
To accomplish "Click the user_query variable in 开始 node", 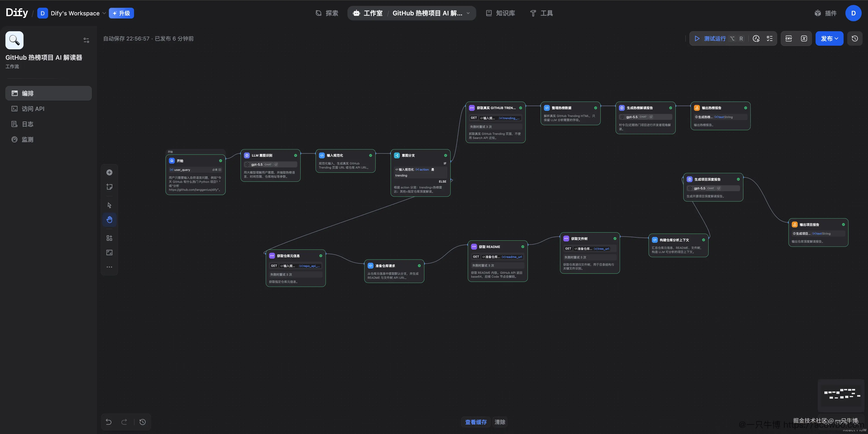I will (196, 170).
